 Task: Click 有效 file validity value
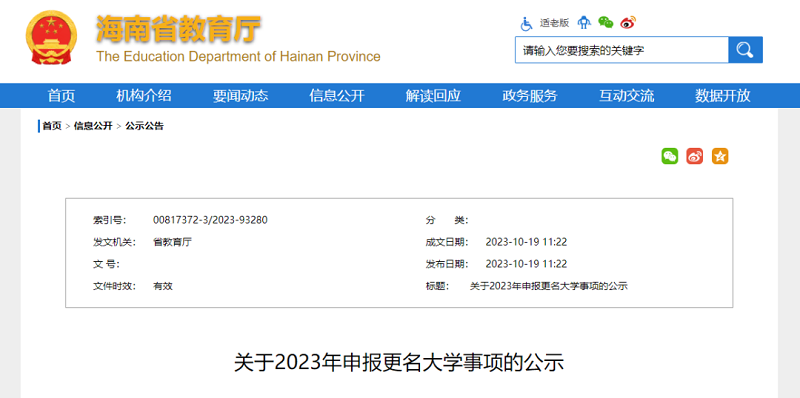[x=163, y=286]
